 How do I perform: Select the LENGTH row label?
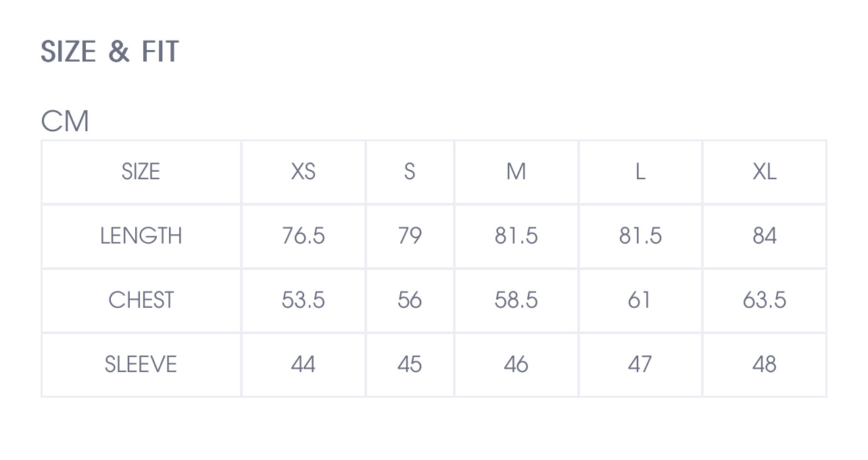pos(141,236)
